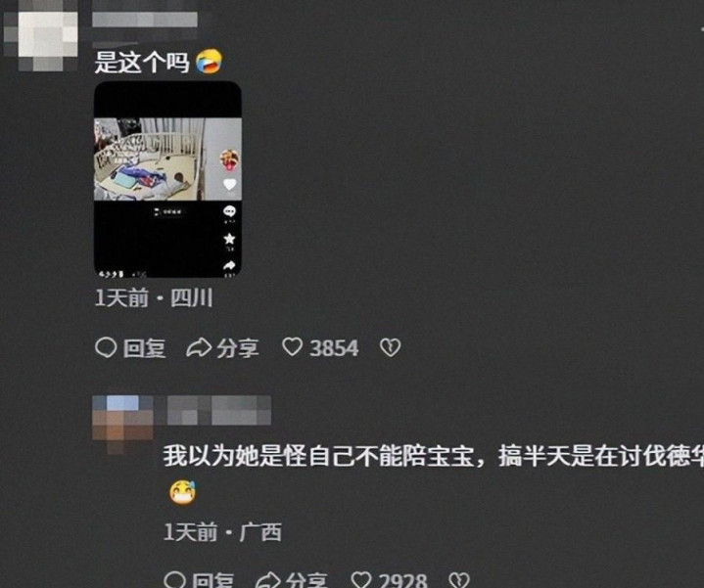Click share arrow on the second comment
704x588 pixels.
pos(267,580)
